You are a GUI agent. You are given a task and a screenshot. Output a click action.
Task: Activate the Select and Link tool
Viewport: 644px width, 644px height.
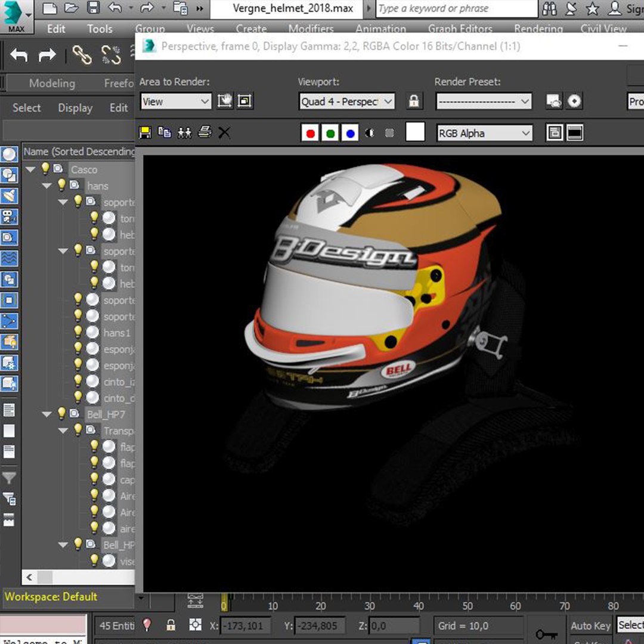(82, 55)
